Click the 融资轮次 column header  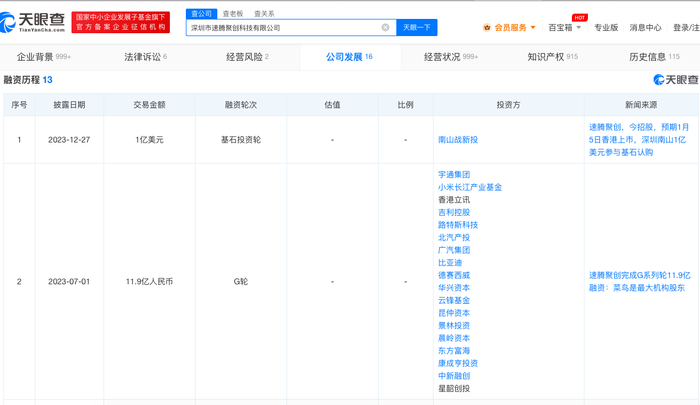click(241, 104)
